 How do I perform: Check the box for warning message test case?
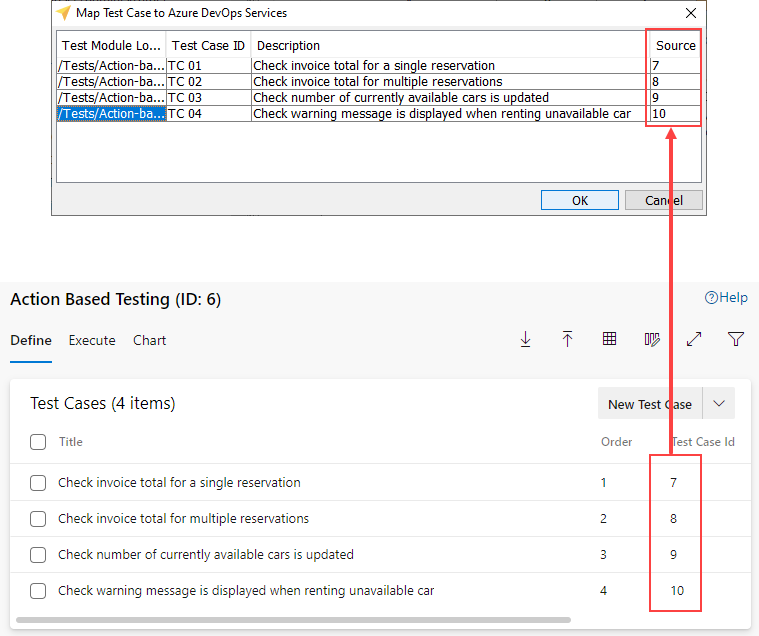(x=38, y=591)
